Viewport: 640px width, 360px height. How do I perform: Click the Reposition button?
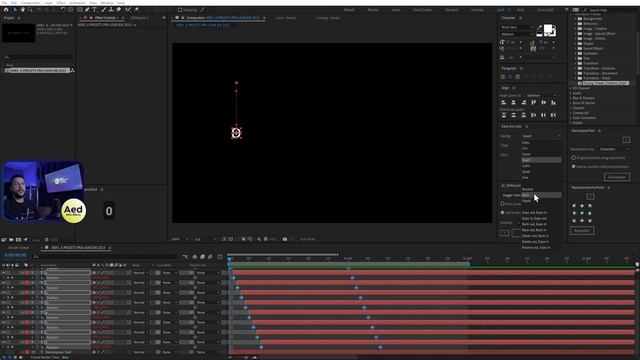pyautogui.click(x=582, y=231)
